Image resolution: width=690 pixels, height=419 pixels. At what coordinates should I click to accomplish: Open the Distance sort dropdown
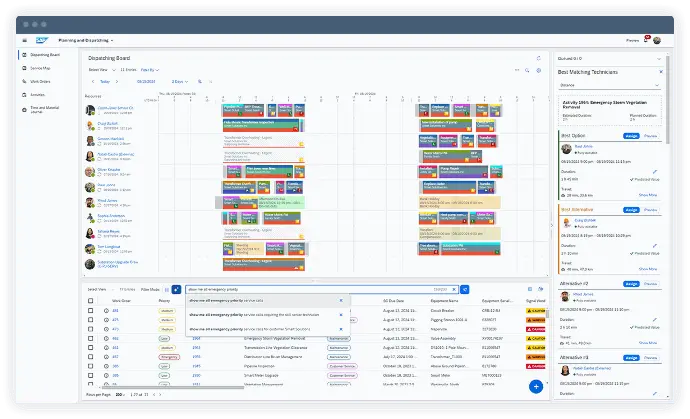[609, 85]
